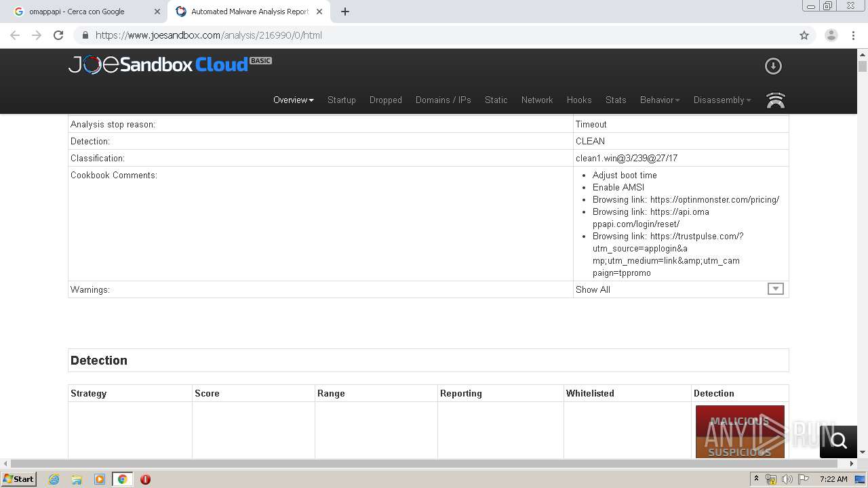Bookmark this page with the star icon
Screen dimensions: 868x488
pyautogui.click(x=804, y=35)
